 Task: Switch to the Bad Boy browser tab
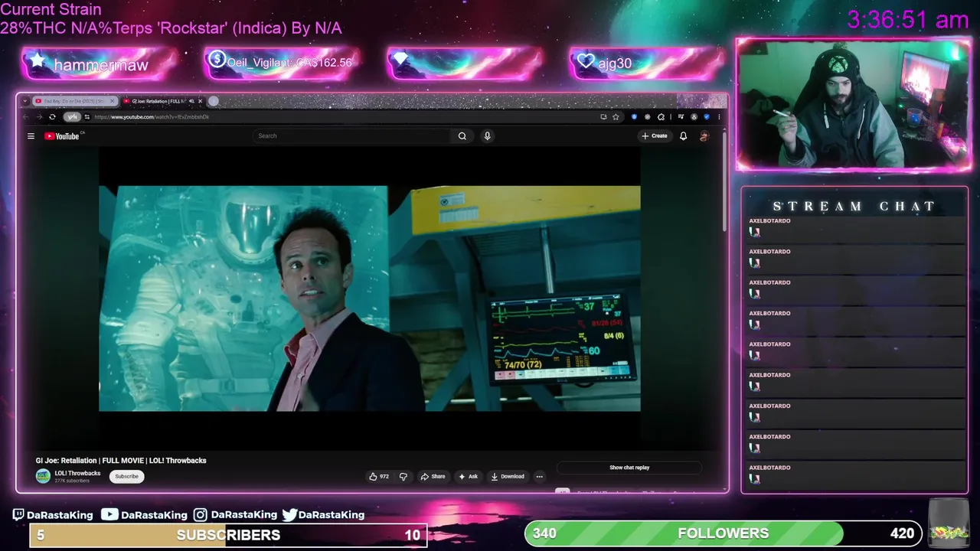[x=74, y=101]
